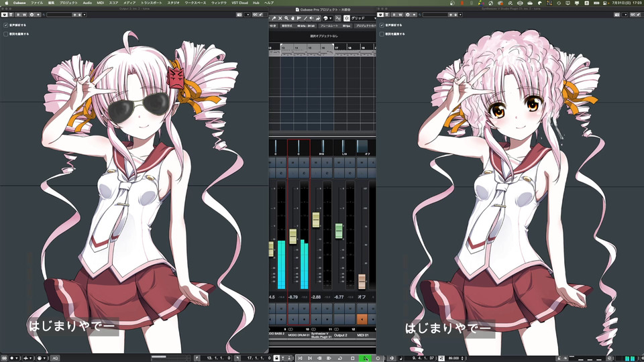This screenshot has width=644, height=362.
Task: Select the Glue tool in Cubase toolbar
Action: pos(274,18)
